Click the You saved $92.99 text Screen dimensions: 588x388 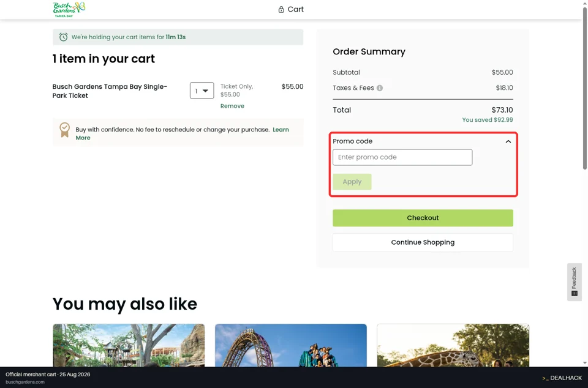pyautogui.click(x=487, y=120)
